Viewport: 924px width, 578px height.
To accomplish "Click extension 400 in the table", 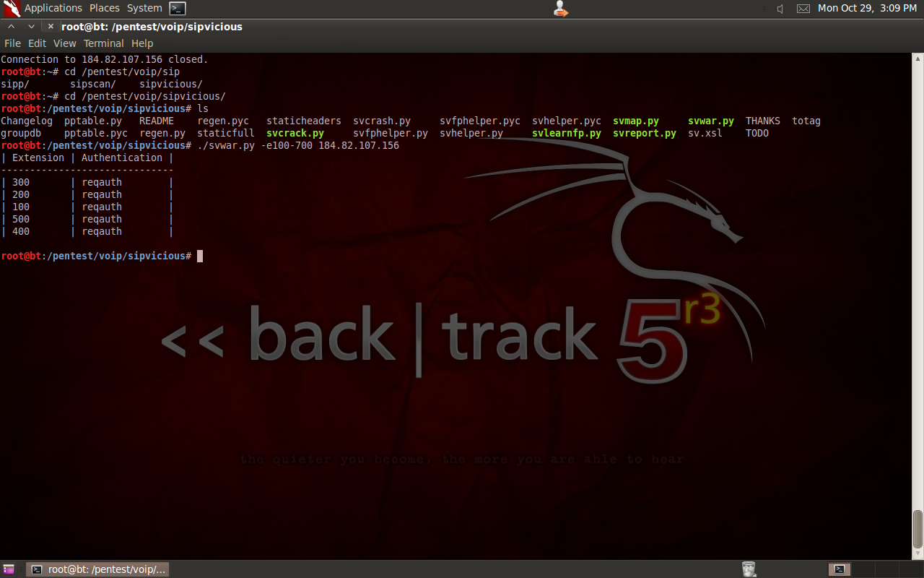I will click(x=21, y=231).
